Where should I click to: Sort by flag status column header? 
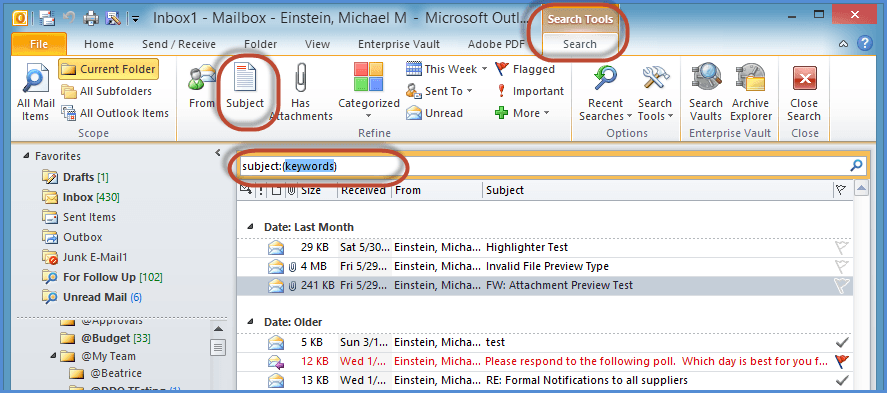[841, 191]
